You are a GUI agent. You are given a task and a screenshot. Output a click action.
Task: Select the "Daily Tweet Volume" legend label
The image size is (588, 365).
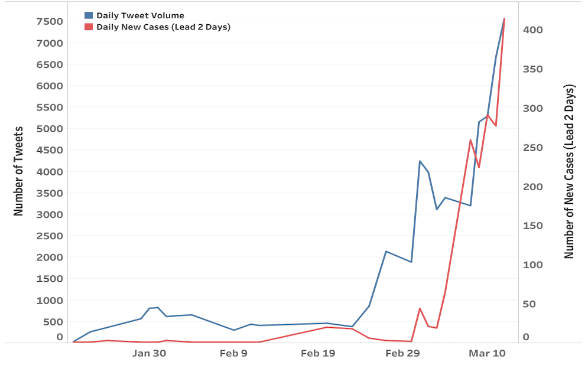click(x=140, y=15)
